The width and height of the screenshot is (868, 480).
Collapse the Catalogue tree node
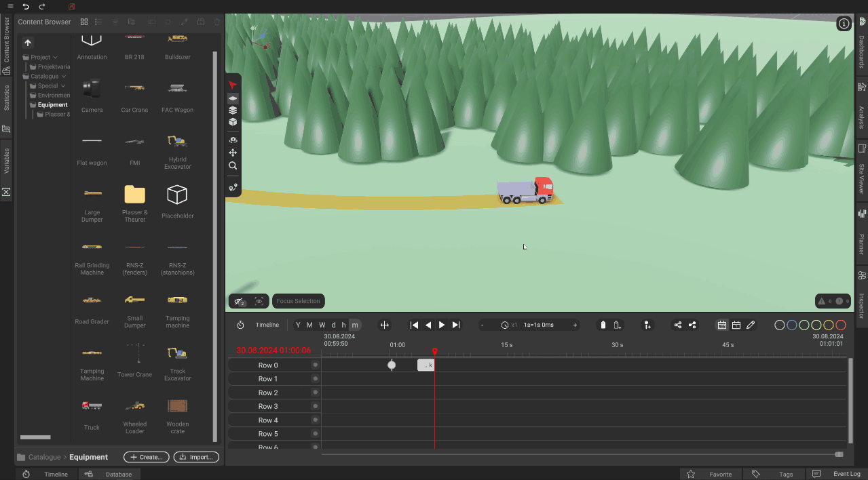(64, 77)
